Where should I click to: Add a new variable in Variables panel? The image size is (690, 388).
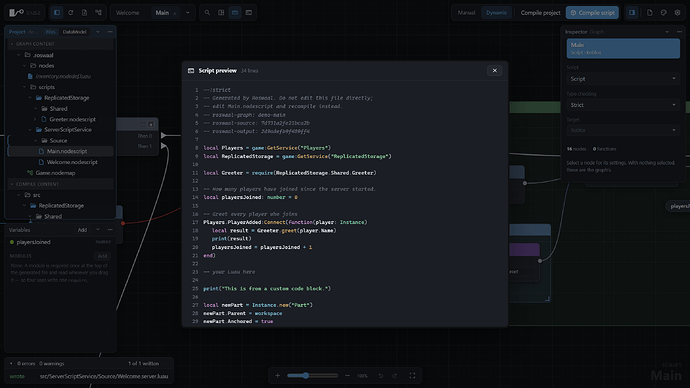point(82,230)
